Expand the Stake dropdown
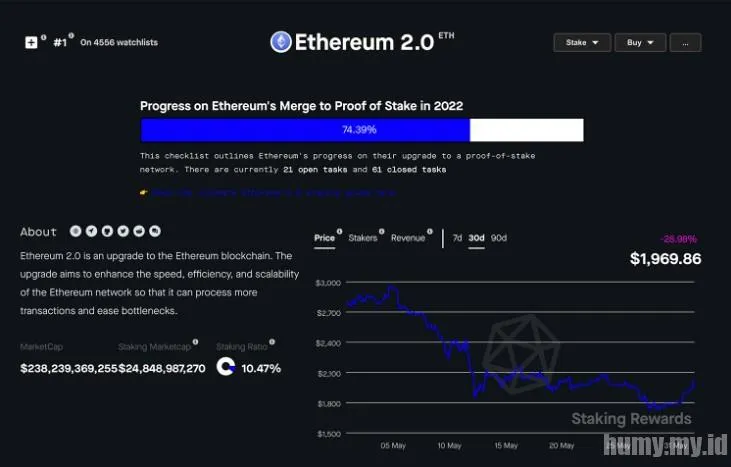This screenshot has width=731, height=467. (582, 43)
